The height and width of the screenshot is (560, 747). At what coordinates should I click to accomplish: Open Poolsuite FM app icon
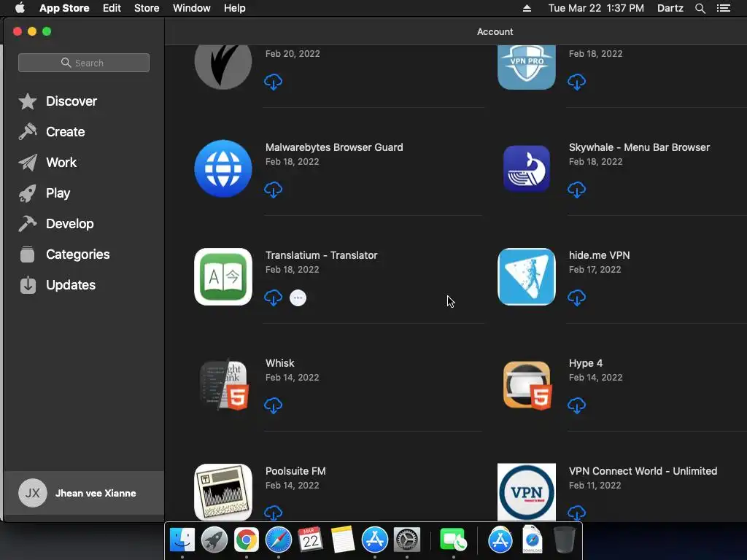pyautogui.click(x=223, y=492)
